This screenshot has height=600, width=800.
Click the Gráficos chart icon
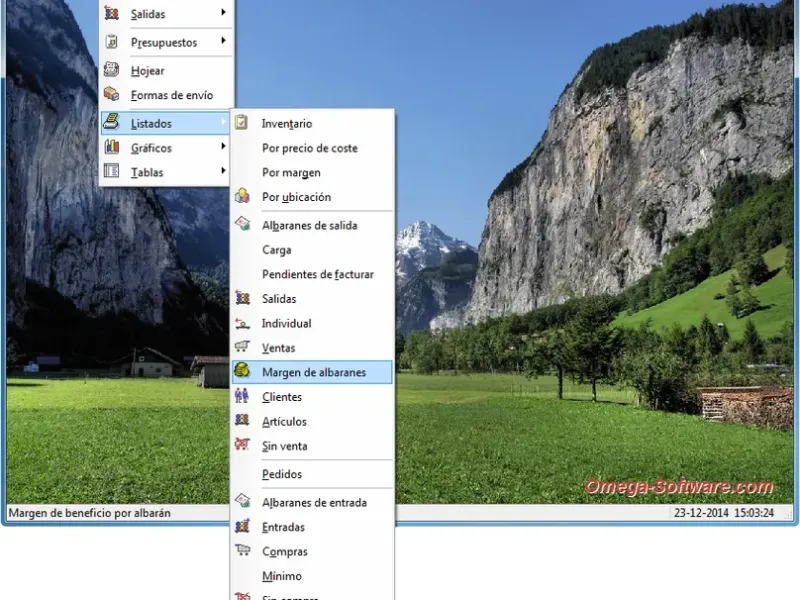111,147
